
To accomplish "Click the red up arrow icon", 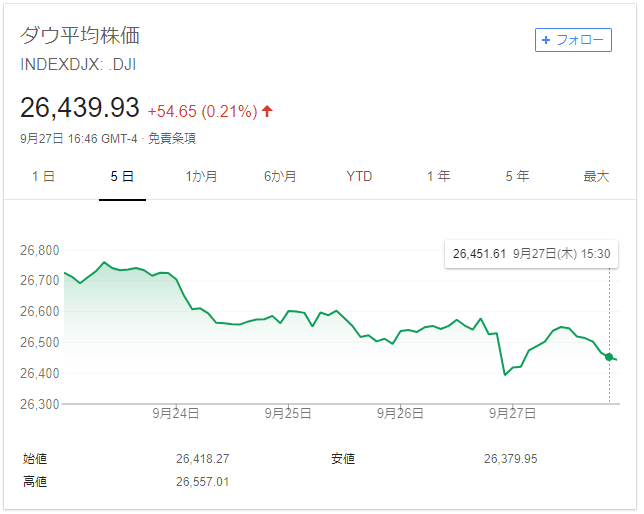I will [267, 111].
